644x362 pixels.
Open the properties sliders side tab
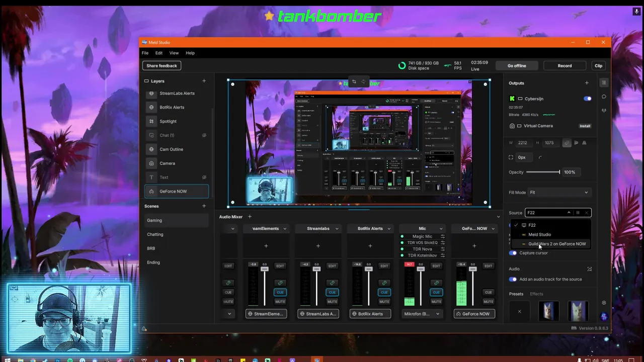604,82
